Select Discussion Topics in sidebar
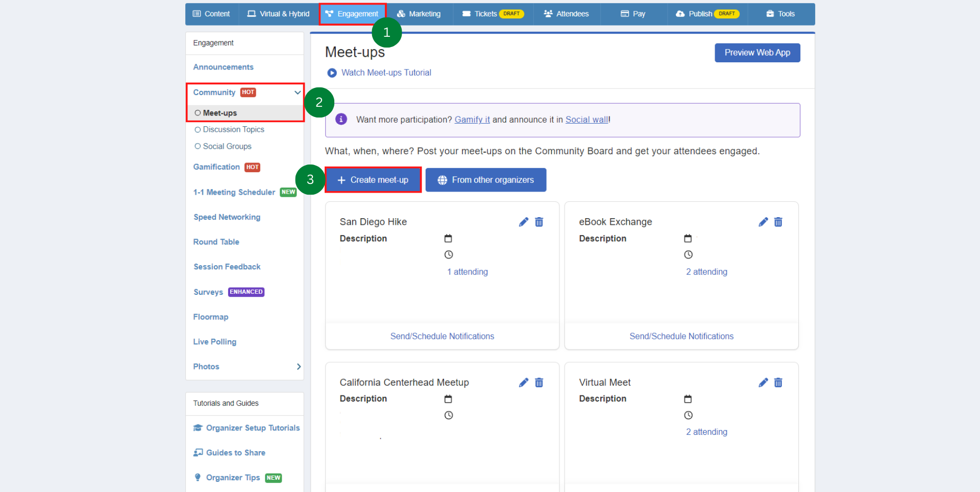 [x=229, y=130]
